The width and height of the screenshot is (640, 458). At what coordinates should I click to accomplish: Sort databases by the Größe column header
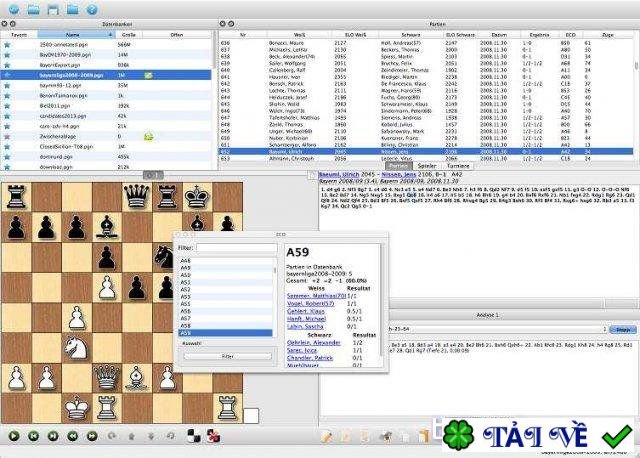point(129,35)
